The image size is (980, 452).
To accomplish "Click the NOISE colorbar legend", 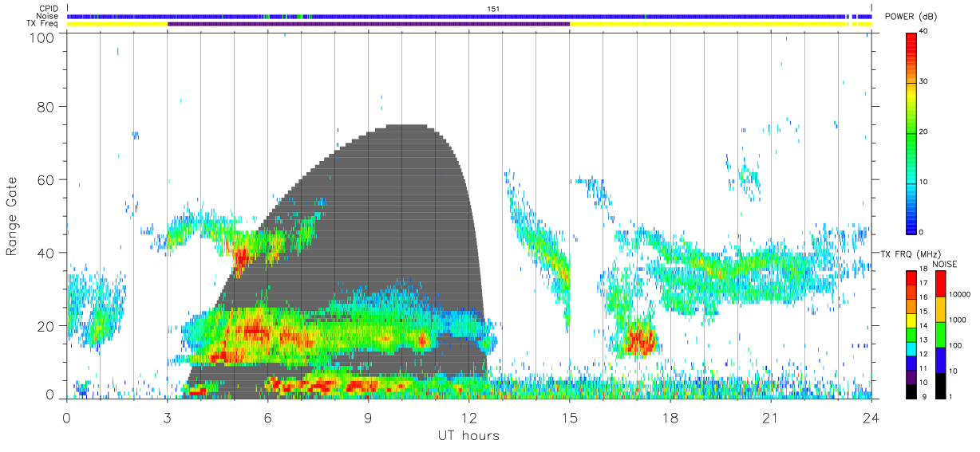I will tap(940, 335).
